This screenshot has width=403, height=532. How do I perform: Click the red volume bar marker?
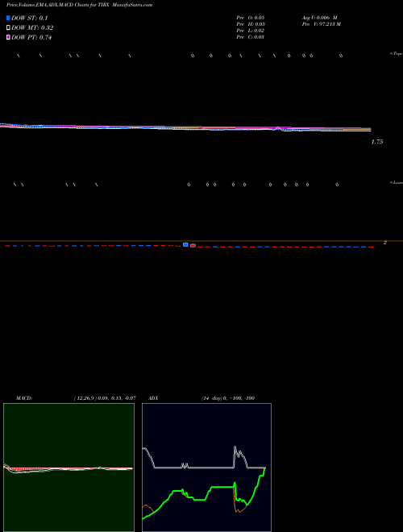(x=193, y=245)
